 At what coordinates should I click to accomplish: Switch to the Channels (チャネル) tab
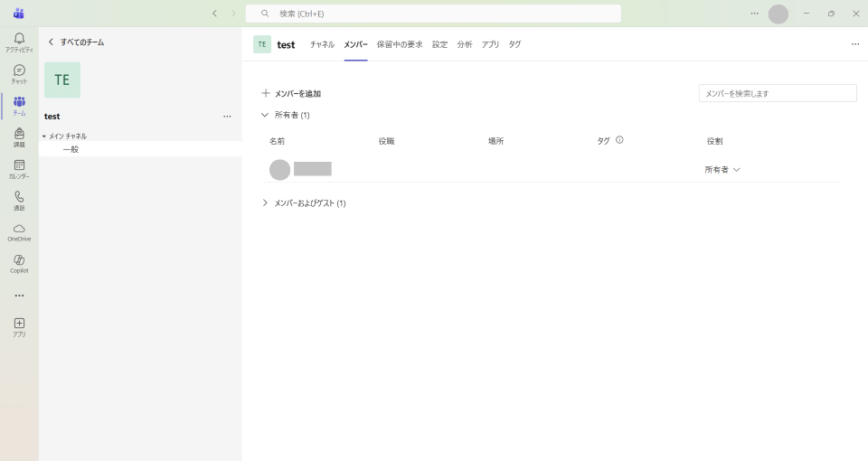pos(322,44)
